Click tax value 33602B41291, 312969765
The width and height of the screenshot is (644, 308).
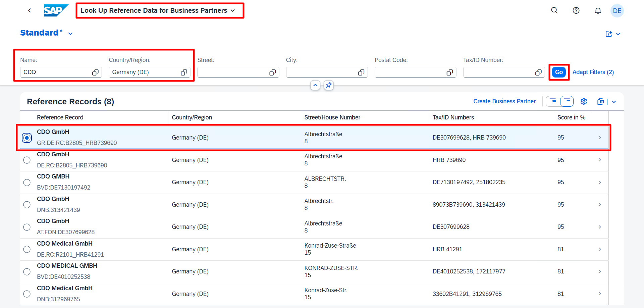click(x=467, y=294)
